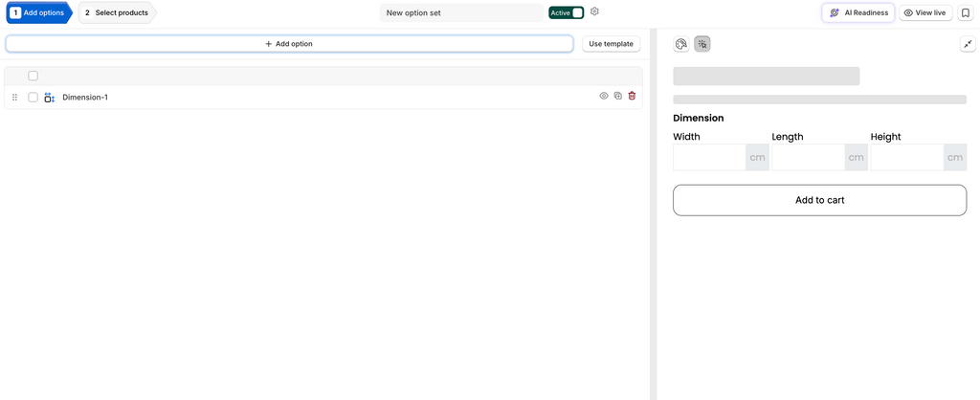This screenshot has width=980, height=400.
Task: Duplicate the Dimension-1 option
Action: point(617,97)
